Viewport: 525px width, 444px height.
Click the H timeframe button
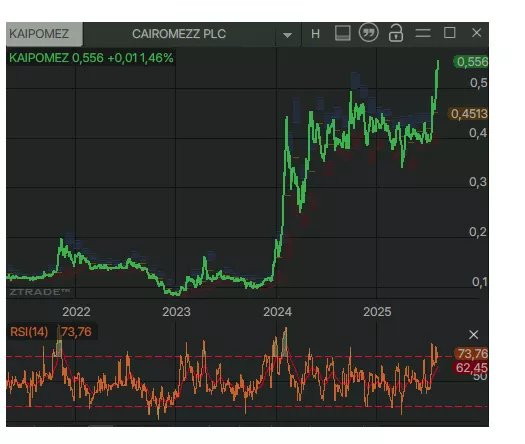click(x=315, y=34)
